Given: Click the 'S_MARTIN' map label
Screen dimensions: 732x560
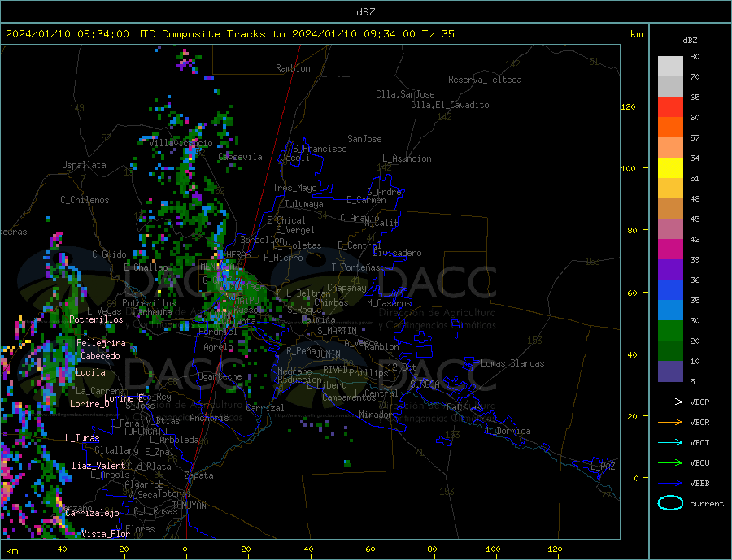Looking at the screenshot, I should 337,331.
